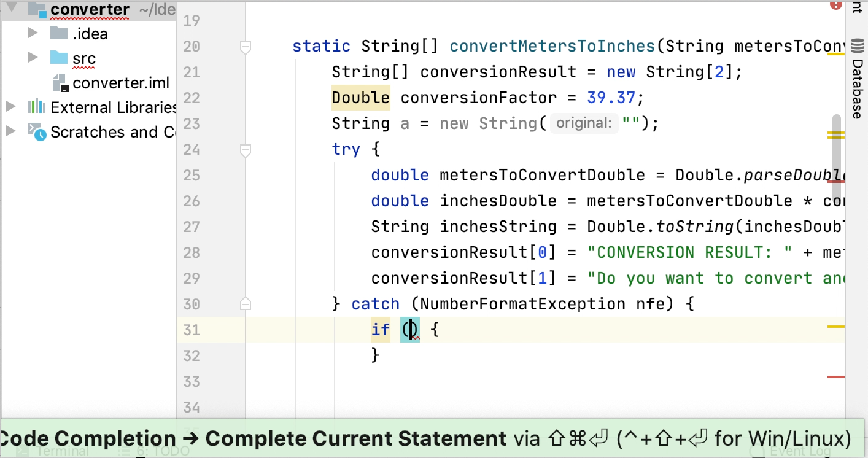Collapse the converter project root arrow
The image size is (868, 458).
pos(11,9)
